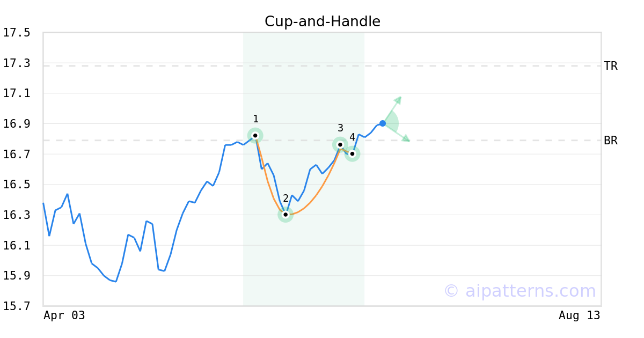
Task: Click the TR line label
Action: (x=611, y=66)
